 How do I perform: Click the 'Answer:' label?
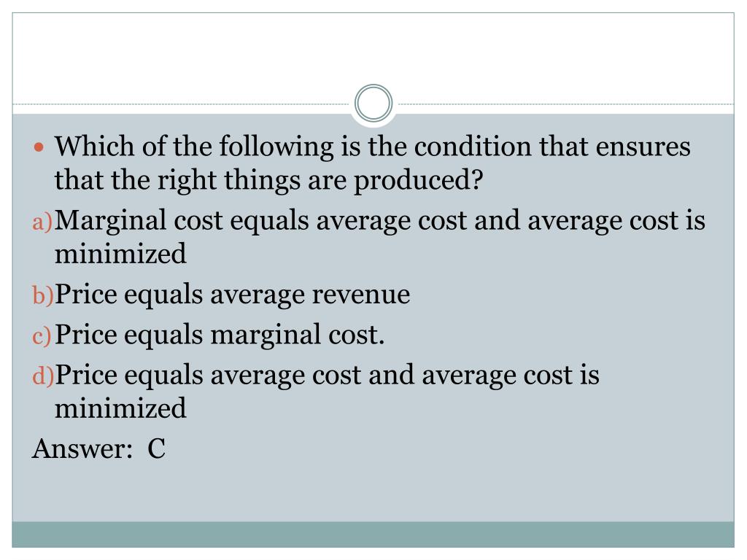click(x=82, y=448)
